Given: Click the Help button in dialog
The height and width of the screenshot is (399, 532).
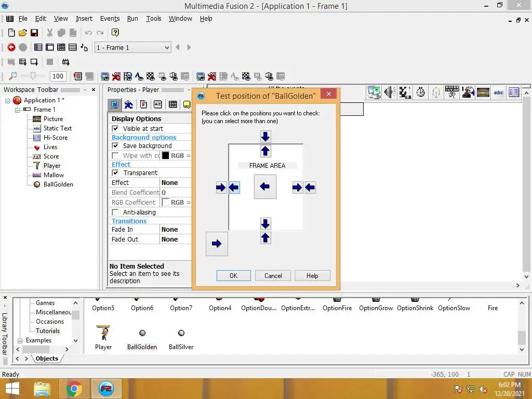Looking at the screenshot, I should (312, 276).
